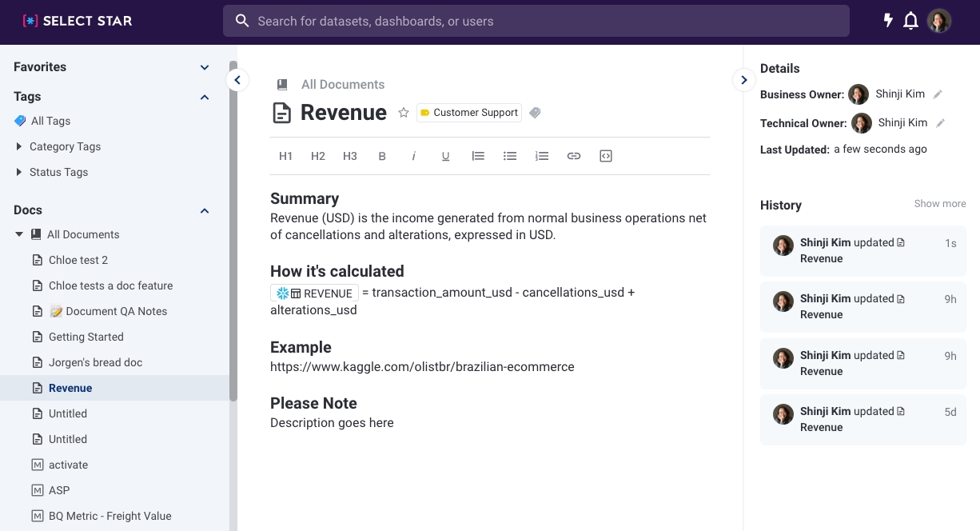Image resolution: width=980 pixels, height=531 pixels.
Task: Select the BQ Metric - Freight Value item
Action: 110,516
